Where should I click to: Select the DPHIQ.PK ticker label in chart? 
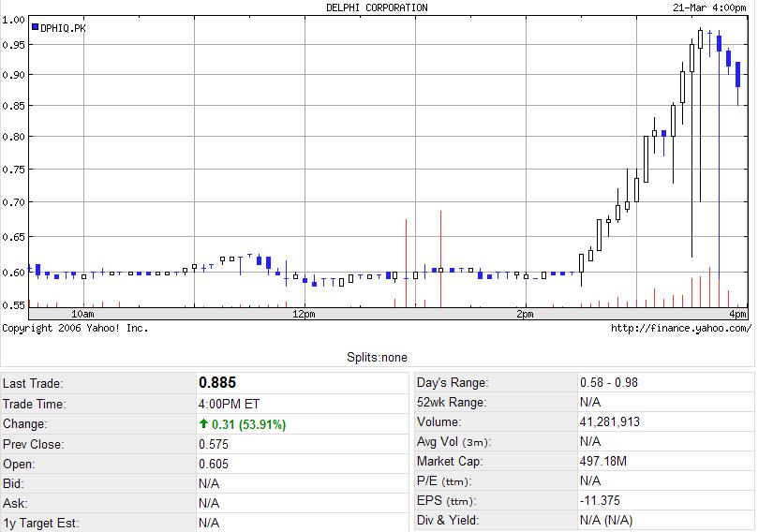coord(63,28)
